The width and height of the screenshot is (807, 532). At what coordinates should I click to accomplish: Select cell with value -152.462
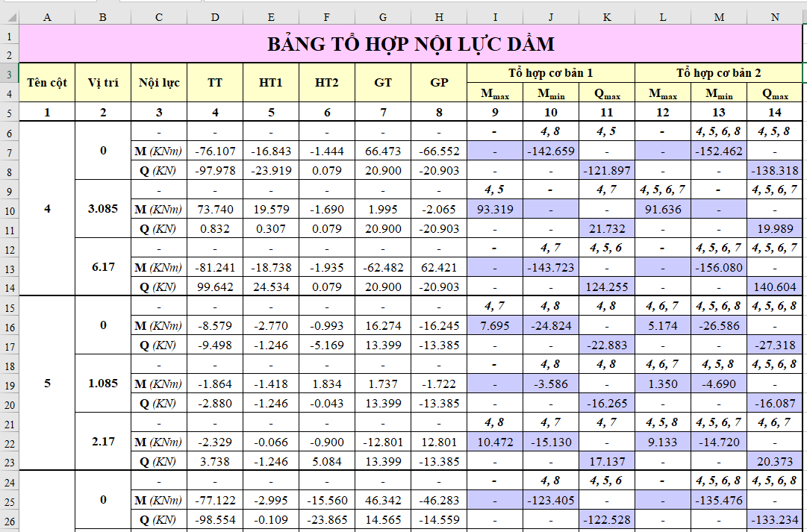click(x=718, y=151)
